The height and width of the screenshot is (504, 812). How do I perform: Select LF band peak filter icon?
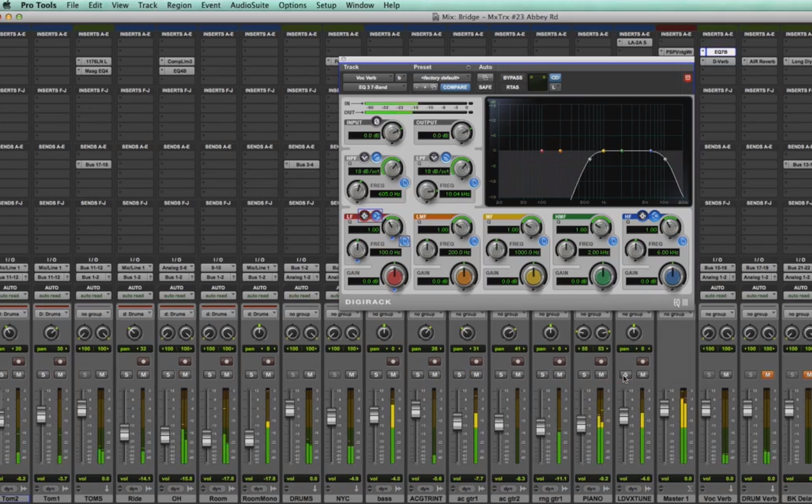pos(364,216)
